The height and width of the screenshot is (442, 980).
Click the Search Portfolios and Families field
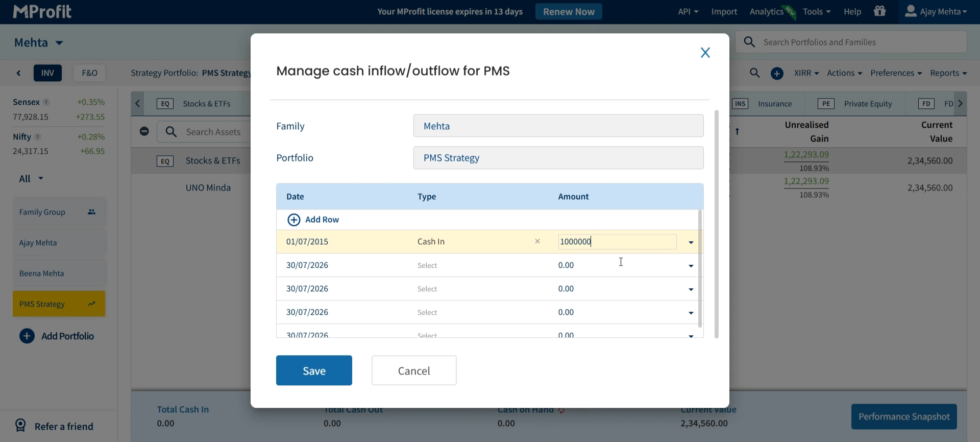pyautogui.click(x=851, y=42)
